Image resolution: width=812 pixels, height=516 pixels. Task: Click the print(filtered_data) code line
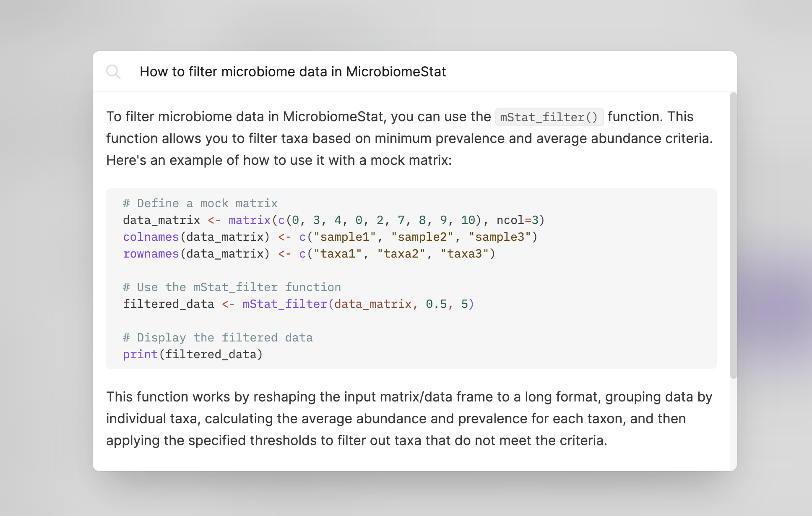click(x=193, y=354)
